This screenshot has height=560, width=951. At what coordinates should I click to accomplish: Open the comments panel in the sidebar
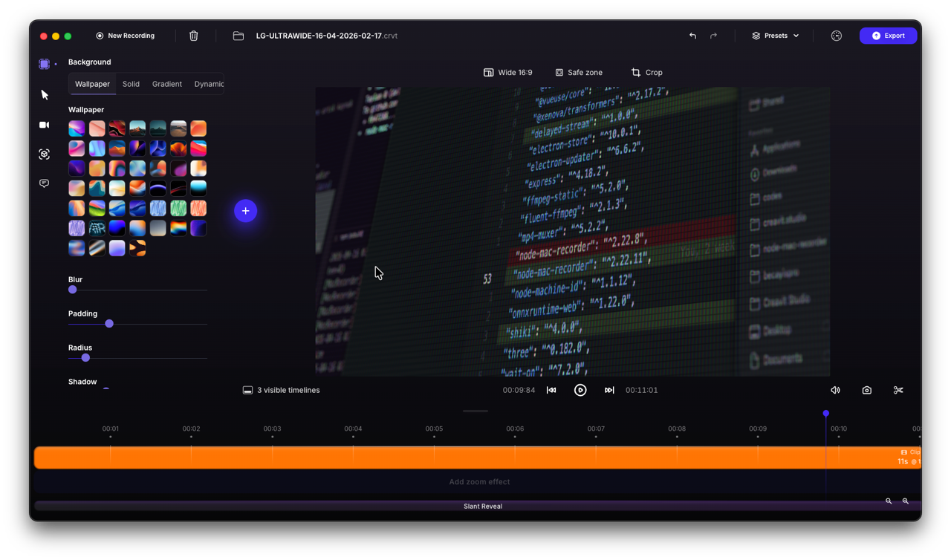[x=44, y=183]
